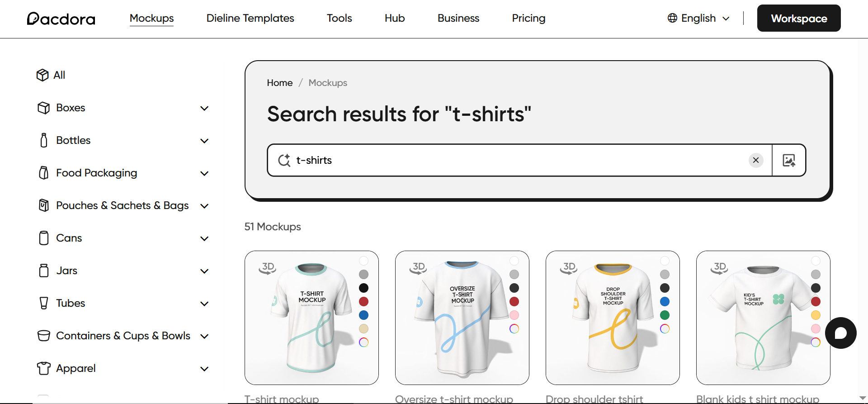Screen dimensions: 868x404
Task: Choose red color on T-shirt mockup
Action: tap(363, 302)
